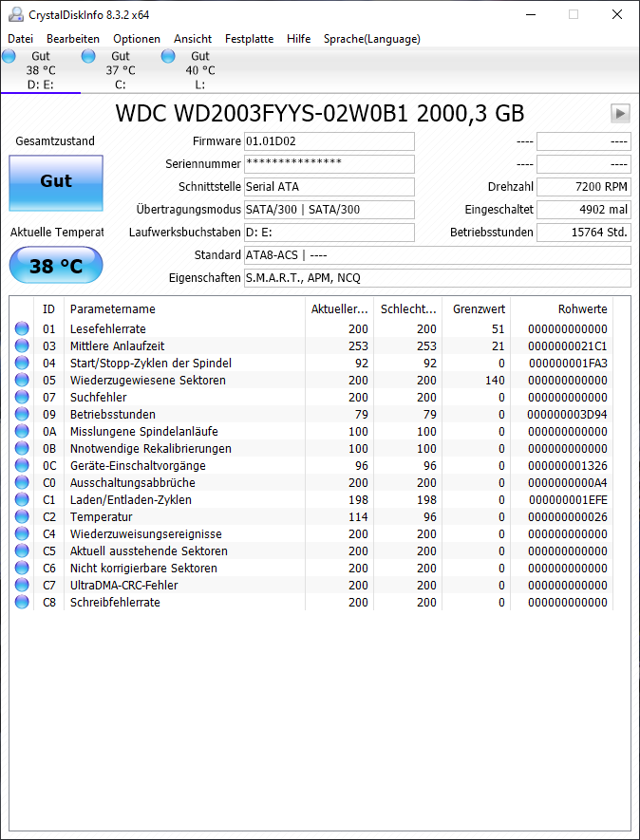The width and height of the screenshot is (640, 840).
Task: Click status orb for Nicht korrigierbare Sektoren
Action: [x=22, y=569]
